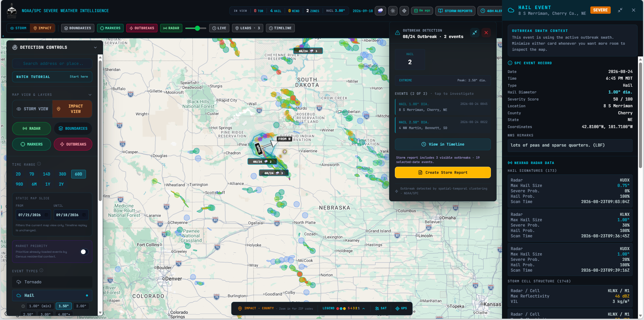This screenshot has height=320, width=644.
Task: Click the top 08/24 cluster badge on map
Action: pos(308,51)
